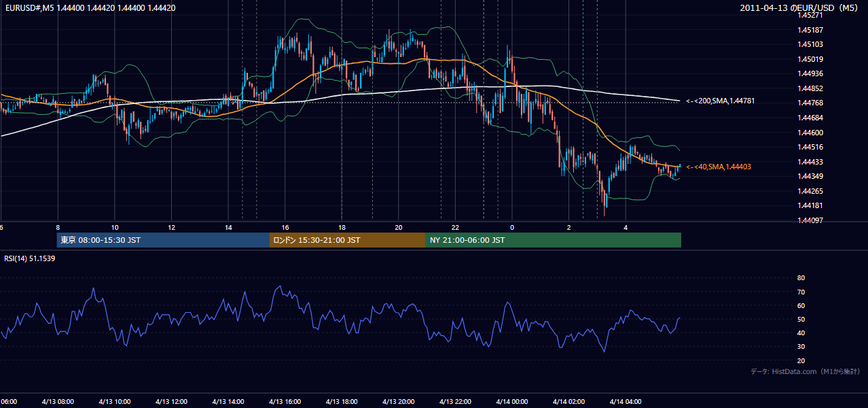
Task: Click the orange 40 SMA label reading 1.44403
Action: [718, 167]
